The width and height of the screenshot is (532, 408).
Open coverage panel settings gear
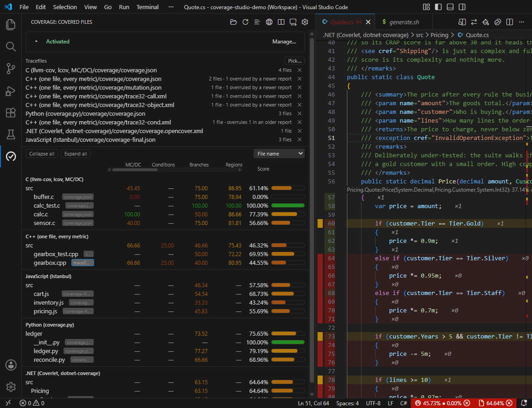coord(305,22)
